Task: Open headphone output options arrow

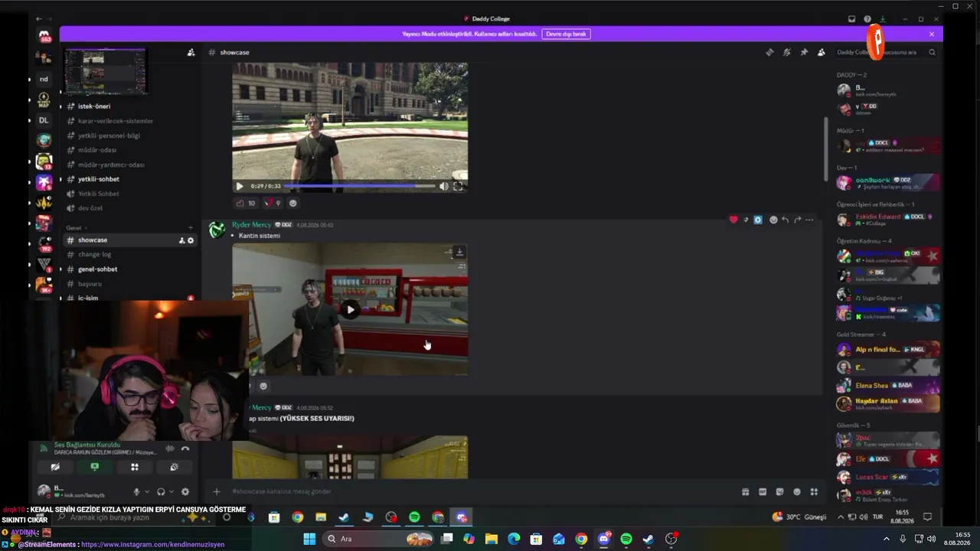Action: click(171, 492)
